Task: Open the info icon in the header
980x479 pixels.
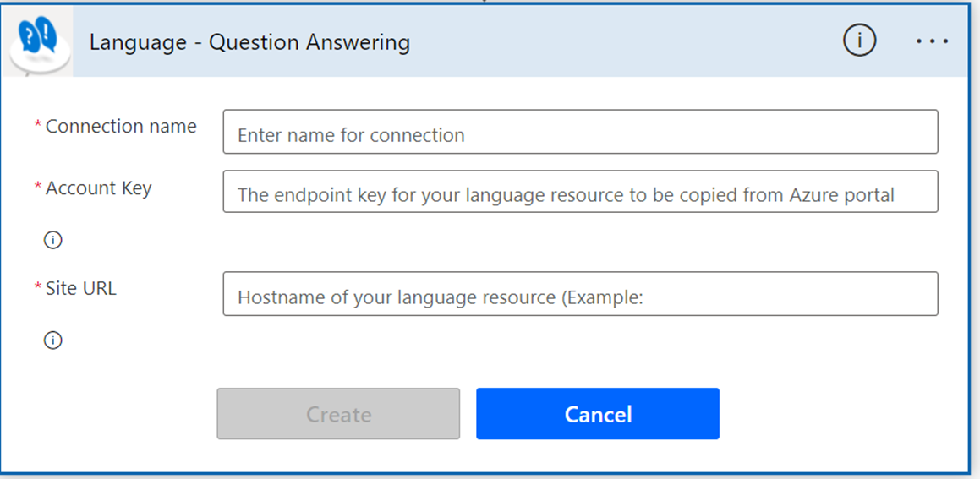Action: [x=859, y=41]
